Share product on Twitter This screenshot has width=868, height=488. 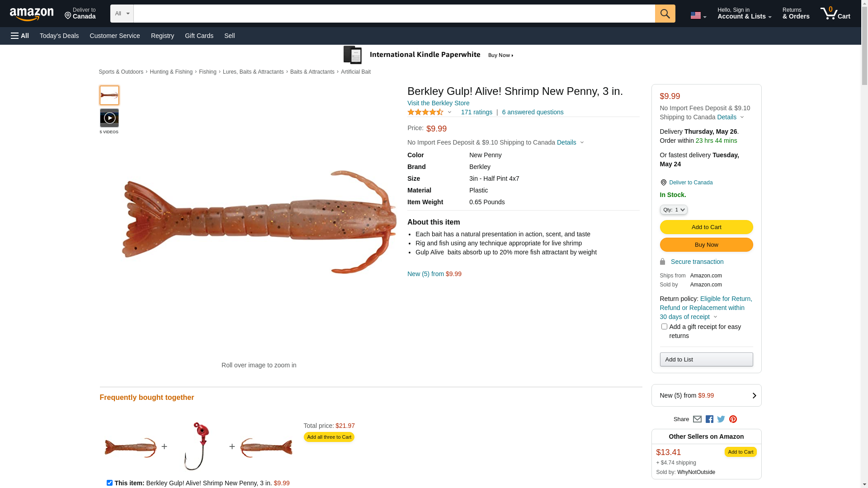point(721,419)
